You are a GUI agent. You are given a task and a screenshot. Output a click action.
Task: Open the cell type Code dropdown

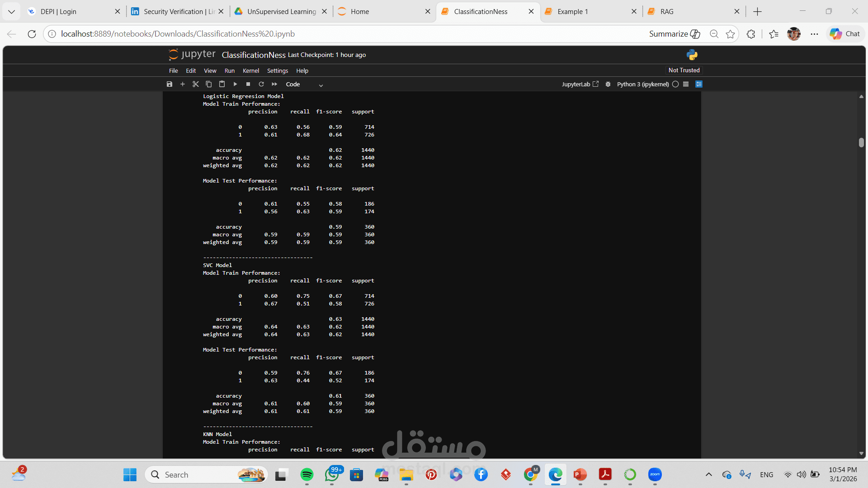(x=304, y=84)
